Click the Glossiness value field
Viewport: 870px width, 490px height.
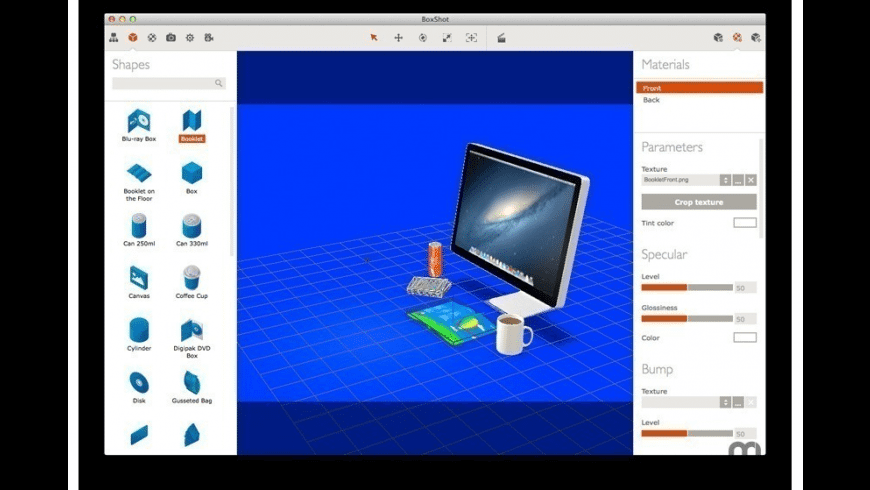746,319
